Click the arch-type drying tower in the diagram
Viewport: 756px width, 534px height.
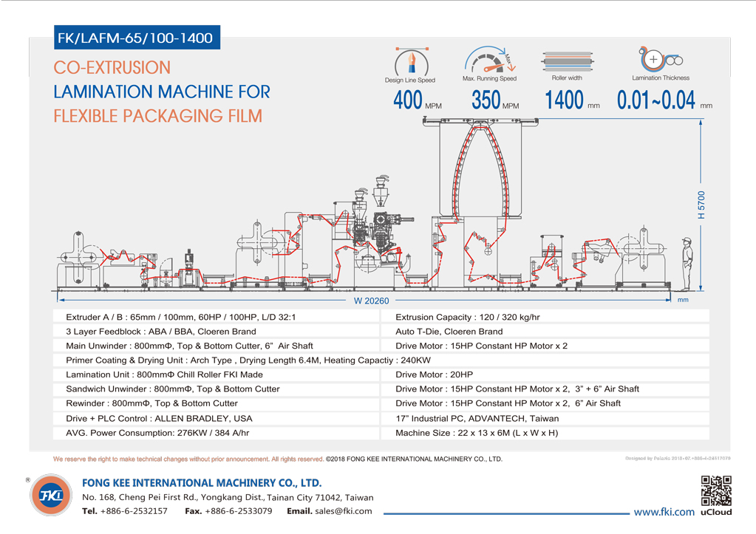[x=480, y=168]
